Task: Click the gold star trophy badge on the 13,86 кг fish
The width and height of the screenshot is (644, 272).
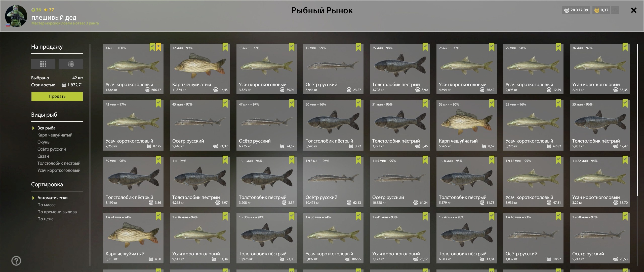Action: [158, 47]
